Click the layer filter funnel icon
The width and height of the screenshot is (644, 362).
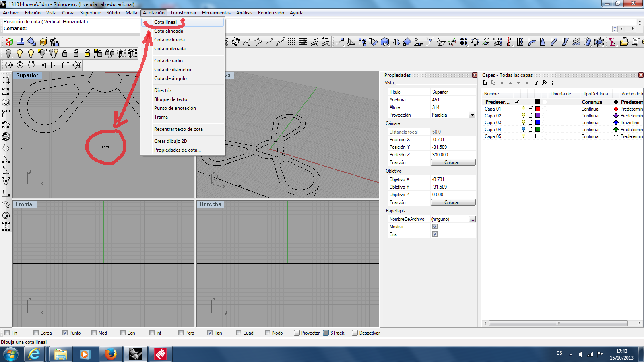point(536,83)
